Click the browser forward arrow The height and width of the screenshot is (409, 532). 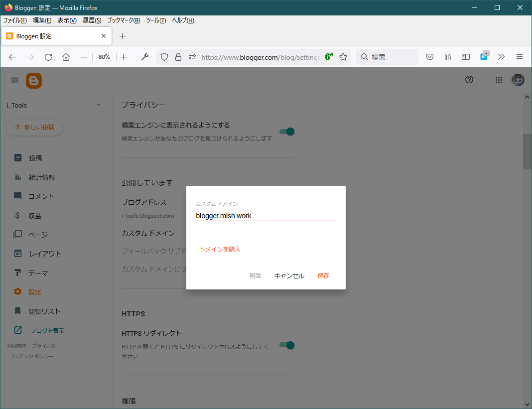30,57
